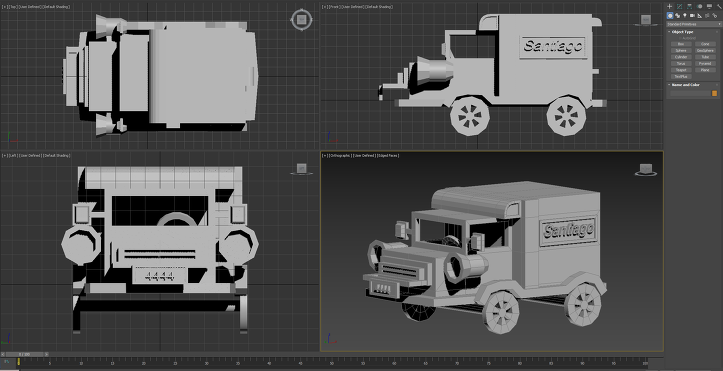Click frame 50 on the track bar
The height and width of the screenshot is (371, 723).
click(331, 363)
